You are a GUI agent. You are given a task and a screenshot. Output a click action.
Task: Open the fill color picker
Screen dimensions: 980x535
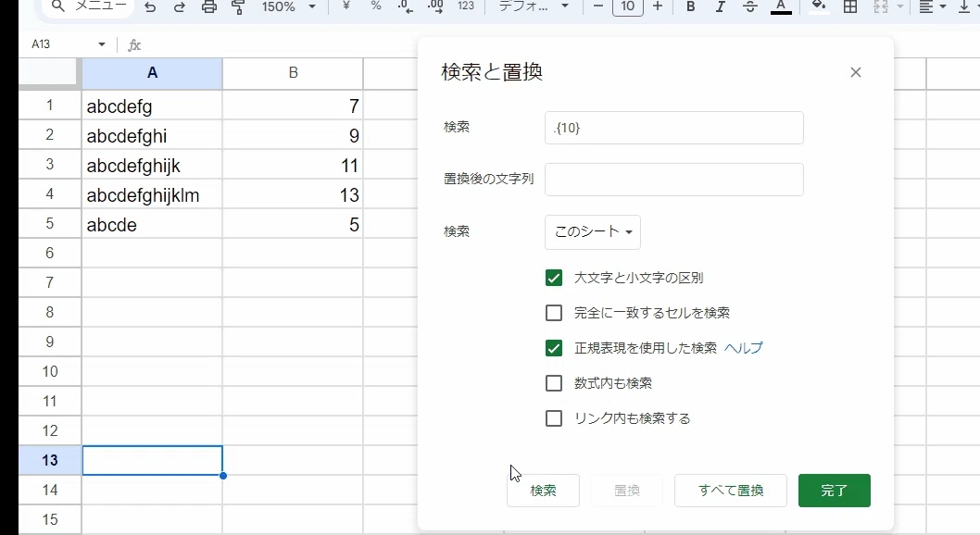point(818,6)
